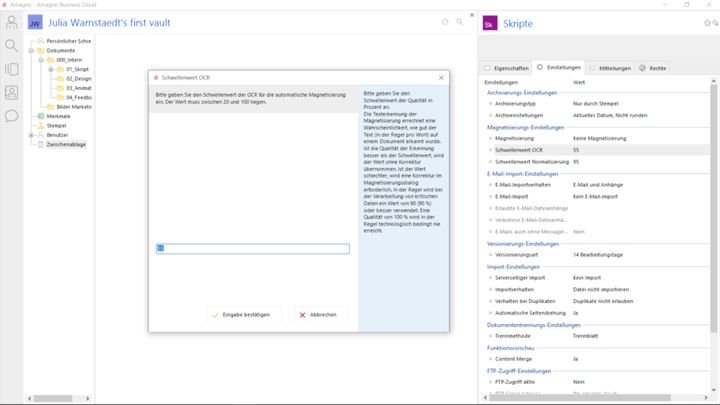
Task: Click the OCR threshold value input field
Action: 252,249
